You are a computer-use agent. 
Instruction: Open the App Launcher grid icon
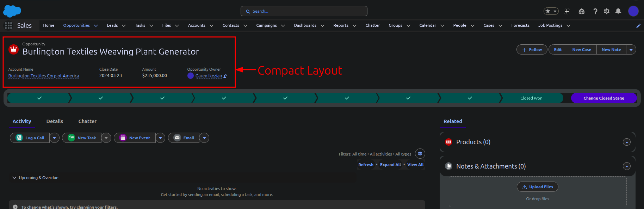[x=8, y=25]
